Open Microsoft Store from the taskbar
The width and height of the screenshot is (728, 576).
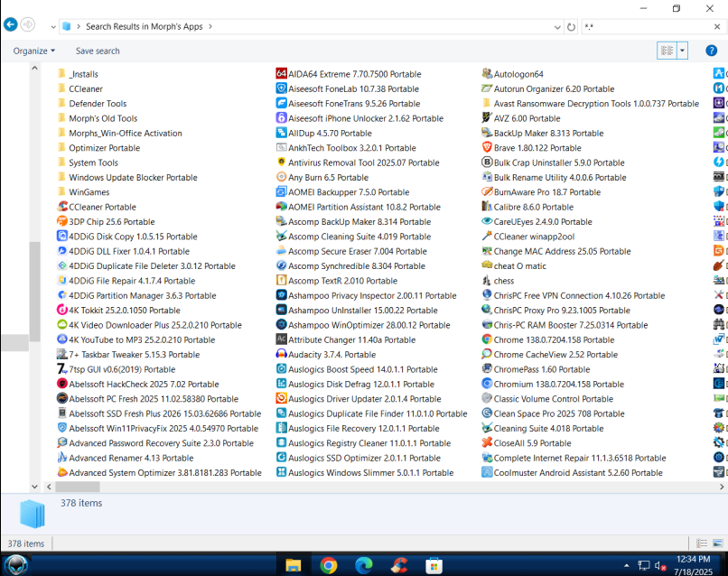(x=434, y=565)
